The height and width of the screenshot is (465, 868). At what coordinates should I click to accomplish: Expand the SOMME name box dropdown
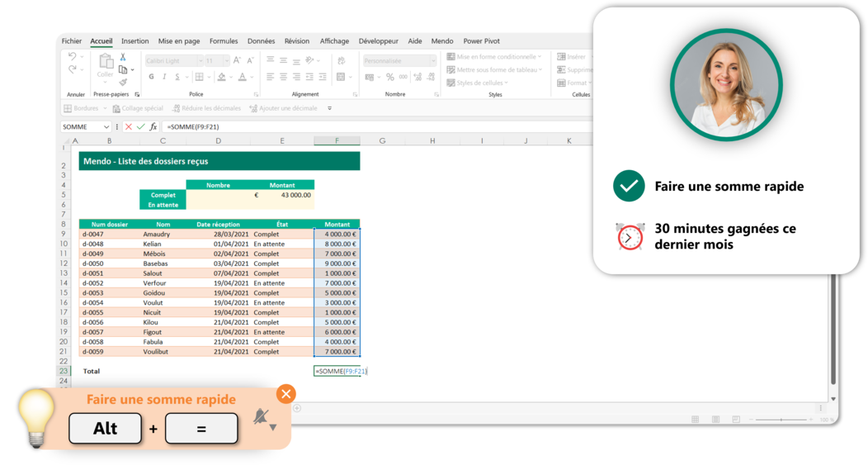(106, 127)
